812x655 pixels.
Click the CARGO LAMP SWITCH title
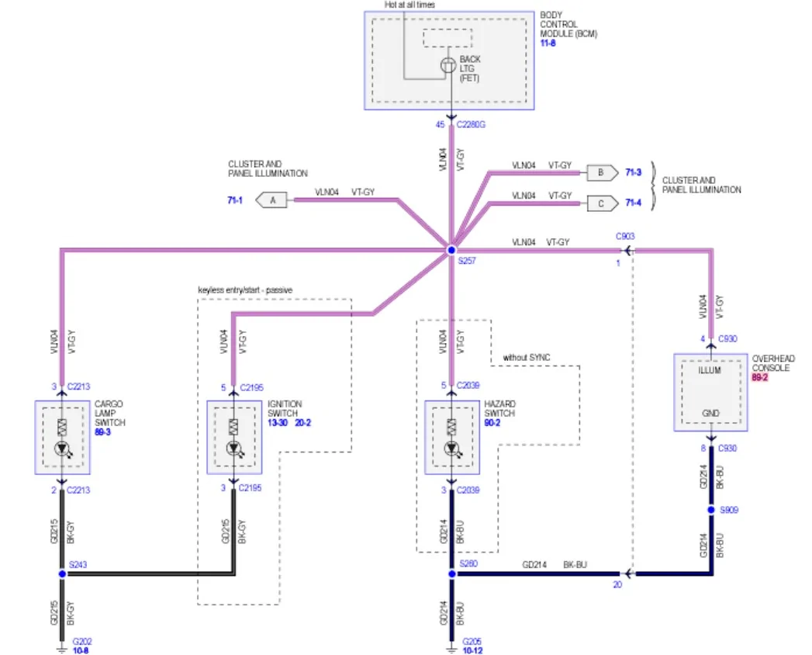pyautogui.click(x=110, y=413)
